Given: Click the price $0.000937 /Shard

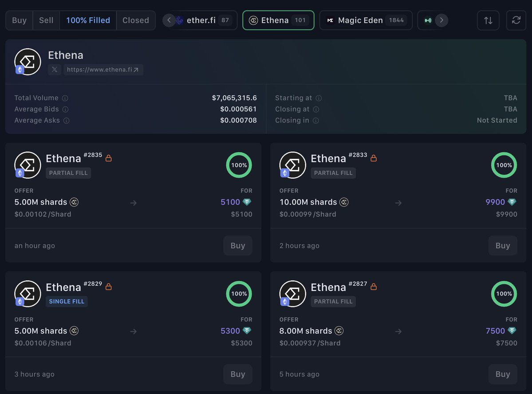Looking at the screenshot, I should (x=310, y=343).
